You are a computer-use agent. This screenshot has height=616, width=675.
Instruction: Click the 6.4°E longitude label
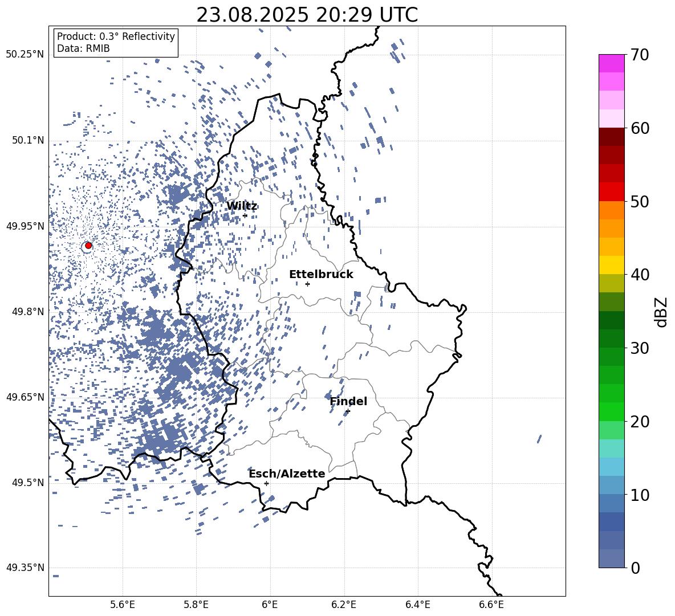[x=417, y=605]
